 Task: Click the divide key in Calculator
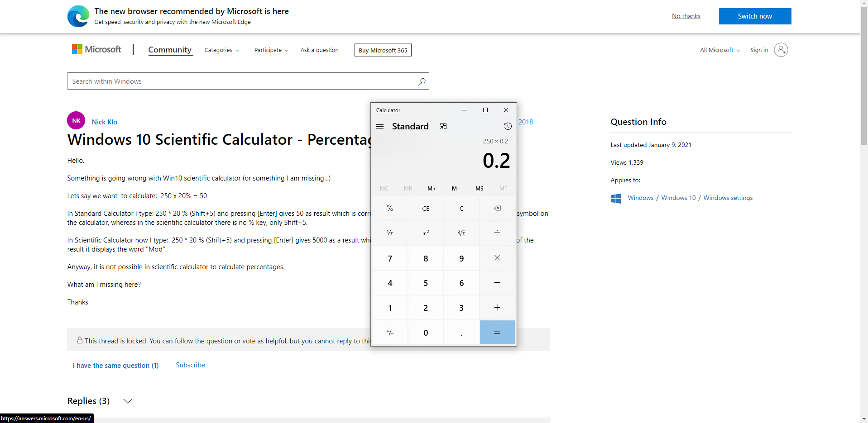click(x=497, y=233)
